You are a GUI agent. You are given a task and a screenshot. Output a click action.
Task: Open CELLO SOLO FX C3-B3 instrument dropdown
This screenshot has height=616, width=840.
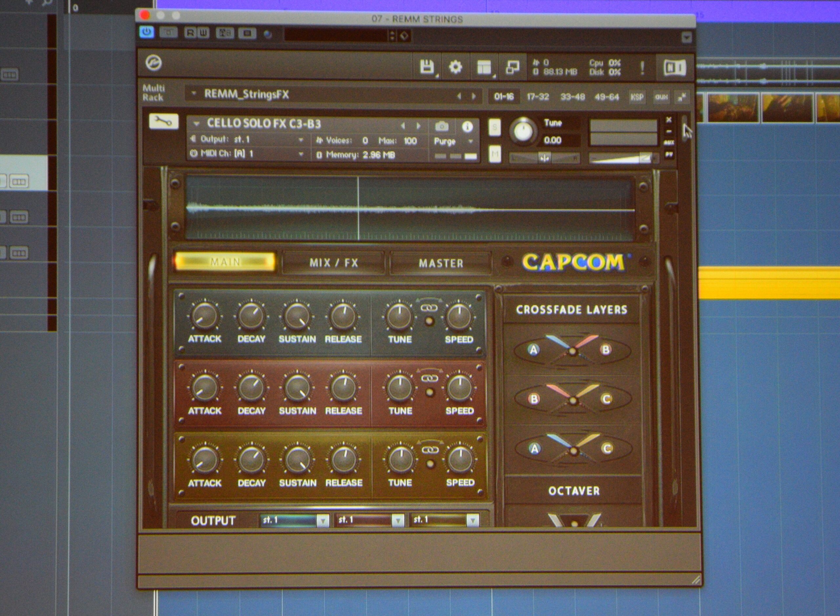point(197,123)
